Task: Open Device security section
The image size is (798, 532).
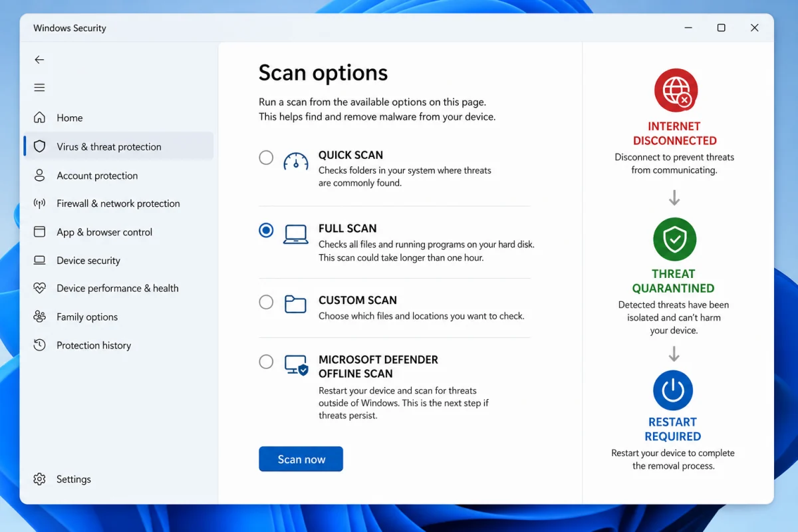Action: [118, 261]
